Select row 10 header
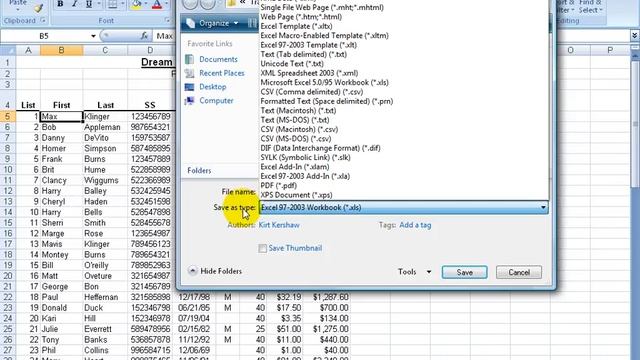The height and width of the screenshot is (360, 640). (x=8, y=169)
